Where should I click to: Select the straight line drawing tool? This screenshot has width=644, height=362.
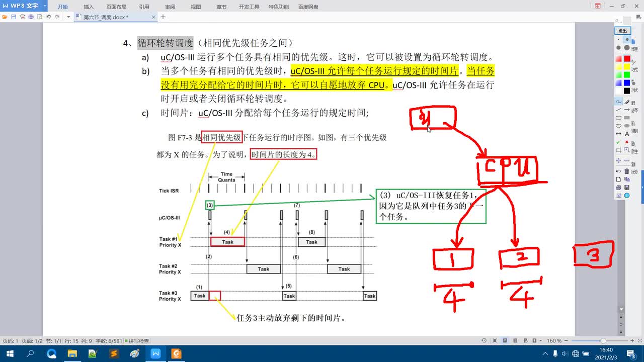618,110
